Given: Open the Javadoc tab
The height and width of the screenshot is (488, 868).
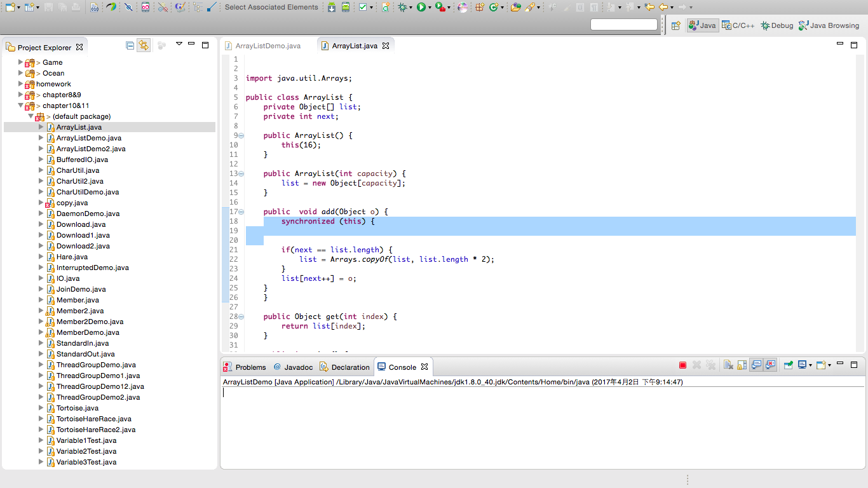Looking at the screenshot, I should click(293, 367).
